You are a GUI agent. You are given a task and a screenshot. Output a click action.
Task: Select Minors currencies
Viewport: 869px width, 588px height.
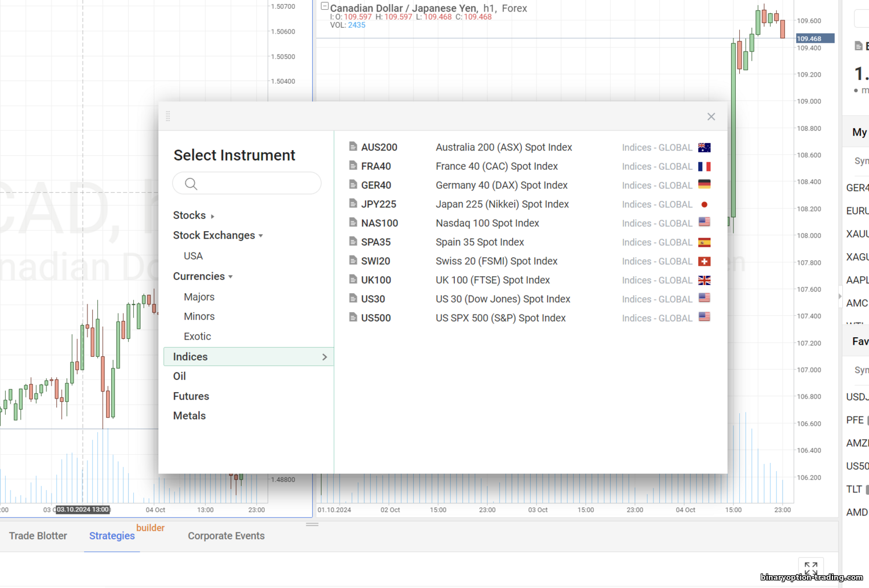point(199,316)
